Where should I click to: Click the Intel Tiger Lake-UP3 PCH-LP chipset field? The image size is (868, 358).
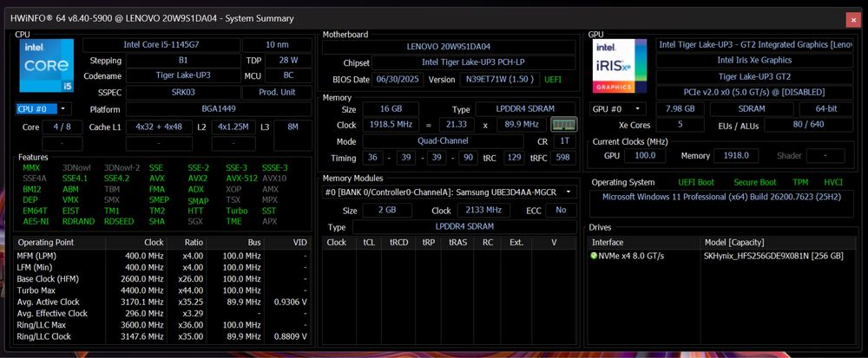pyautogui.click(x=475, y=63)
